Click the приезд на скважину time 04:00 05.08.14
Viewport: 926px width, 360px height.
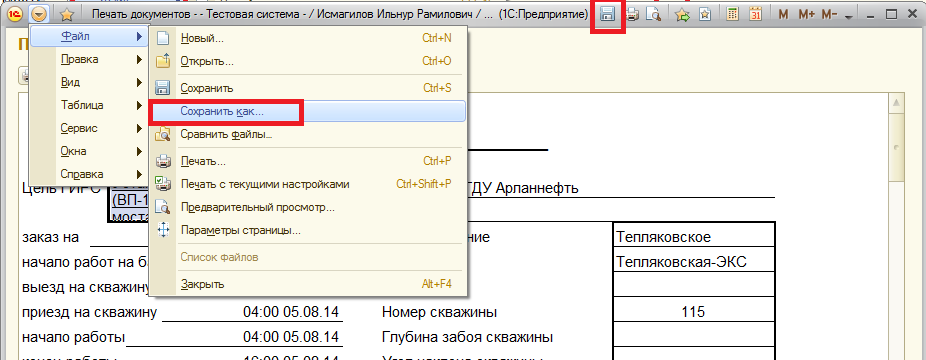291,312
